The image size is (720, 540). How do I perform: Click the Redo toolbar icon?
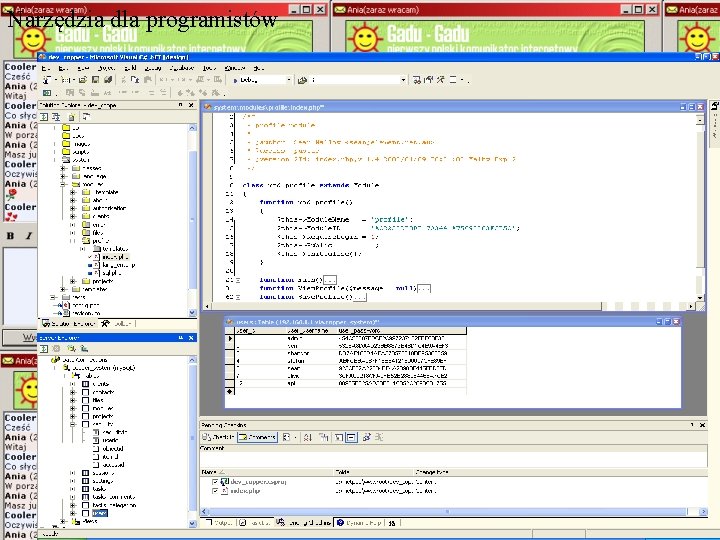[x=181, y=80]
